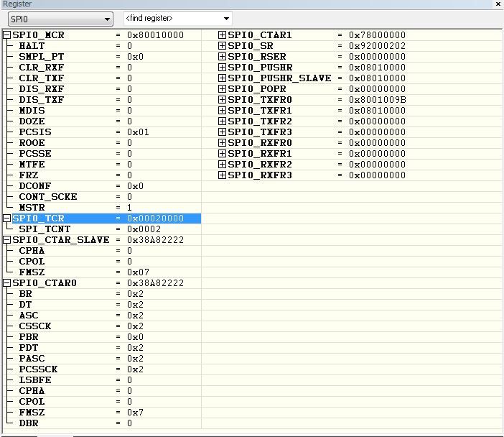
Task: Click the FMSZ value 0x07 under CTAR_SLAVE
Action: click(138, 272)
